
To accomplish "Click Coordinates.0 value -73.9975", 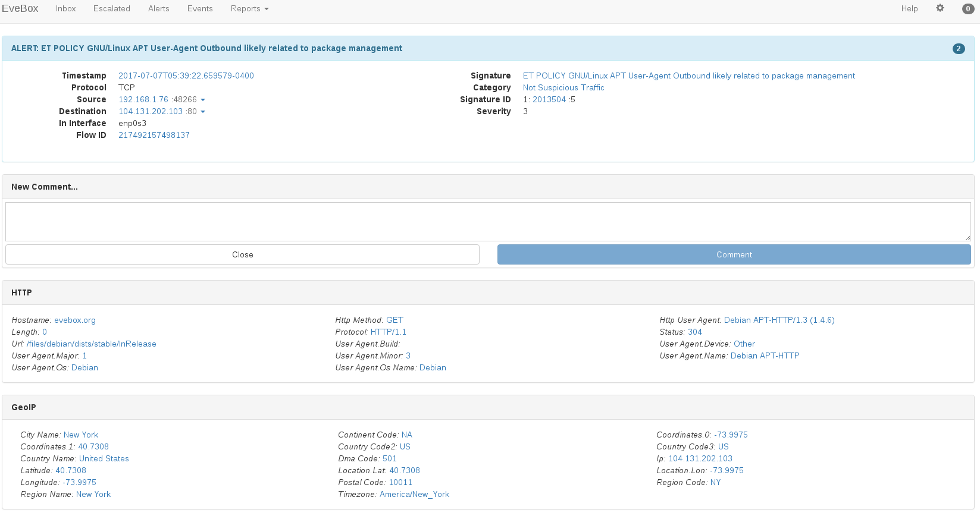I will pyautogui.click(x=731, y=435).
